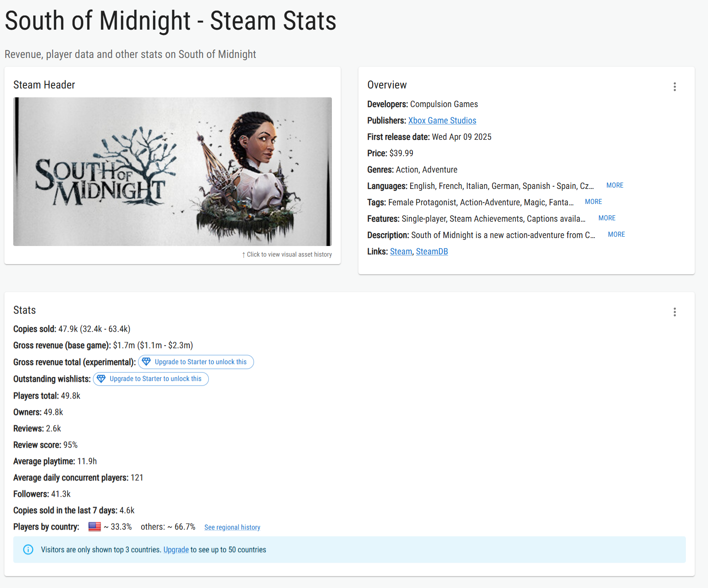Open the Steam store link

(x=401, y=251)
